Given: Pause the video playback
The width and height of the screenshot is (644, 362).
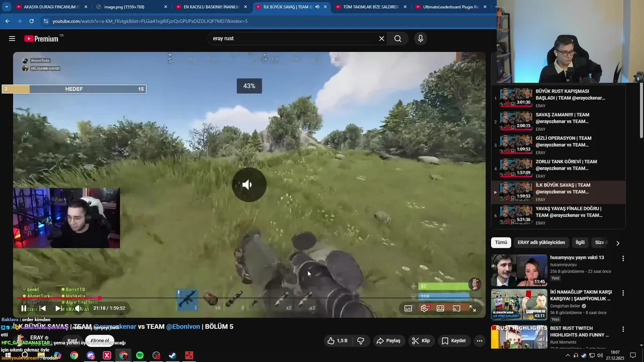Looking at the screenshot, I should [24, 308].
